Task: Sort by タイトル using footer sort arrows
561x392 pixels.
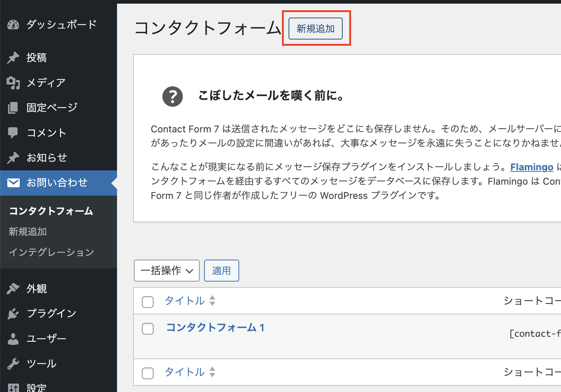Action: click(212, 372)
